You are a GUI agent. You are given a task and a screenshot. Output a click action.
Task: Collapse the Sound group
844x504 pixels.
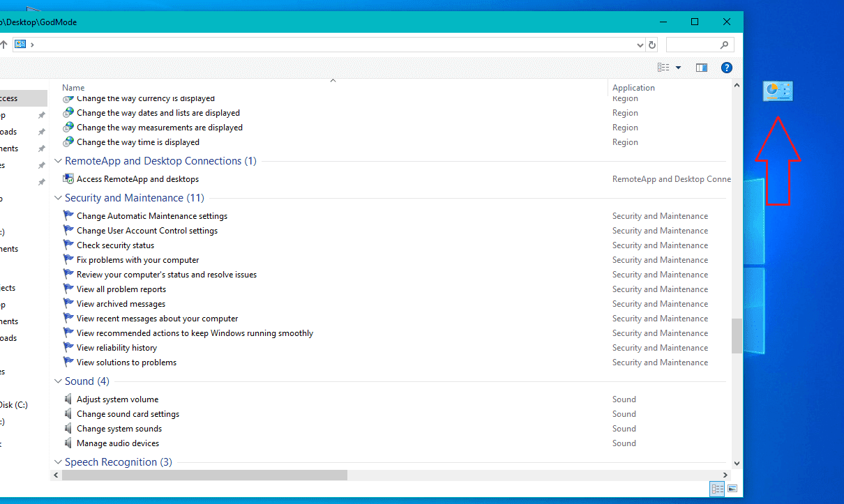coord(59,381)
